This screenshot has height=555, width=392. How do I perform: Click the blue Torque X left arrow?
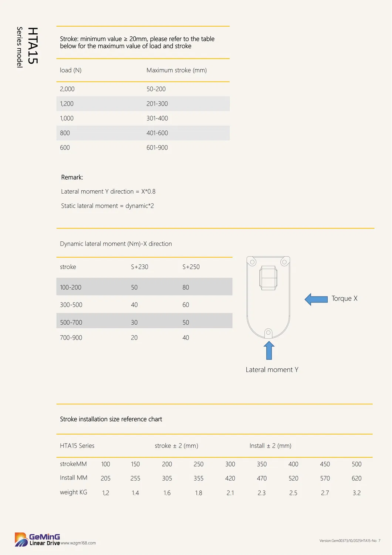(x=316, y=299)
